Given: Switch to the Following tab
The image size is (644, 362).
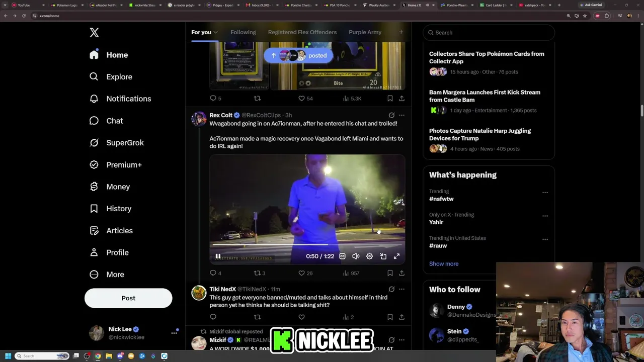Looking at the screenshot, I should 243,32.
